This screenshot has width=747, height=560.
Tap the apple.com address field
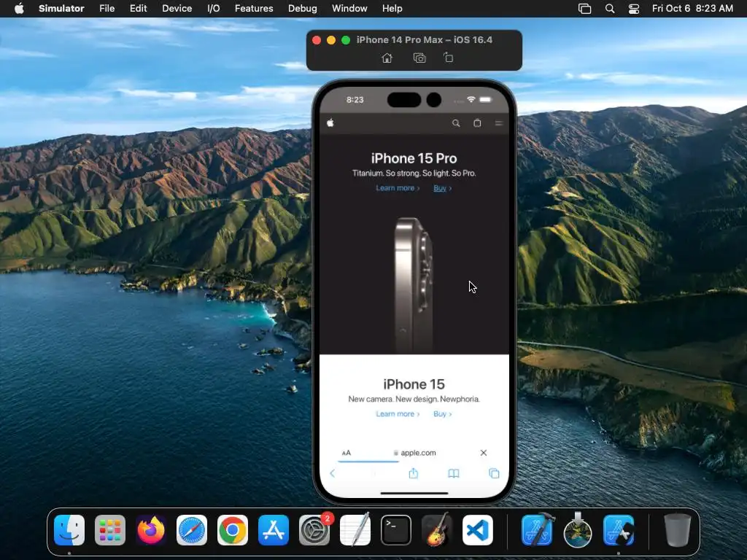click(414, 453)
